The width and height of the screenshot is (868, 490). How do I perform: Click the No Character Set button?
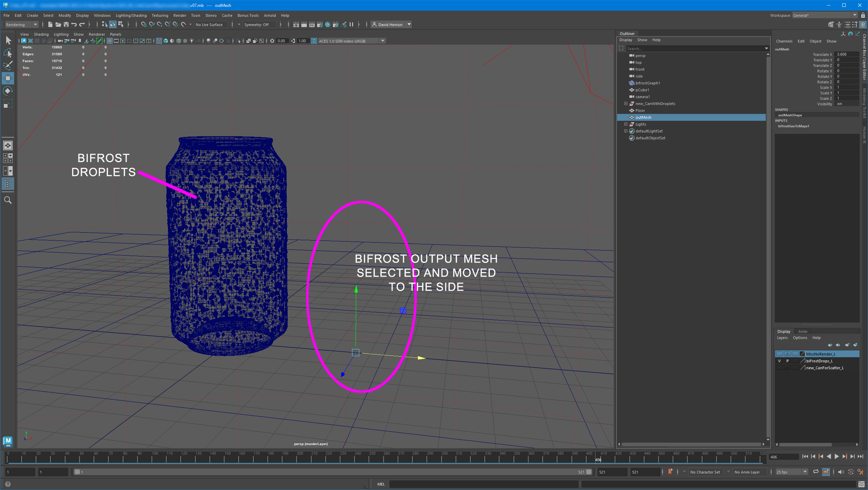[x=705, y=472]
